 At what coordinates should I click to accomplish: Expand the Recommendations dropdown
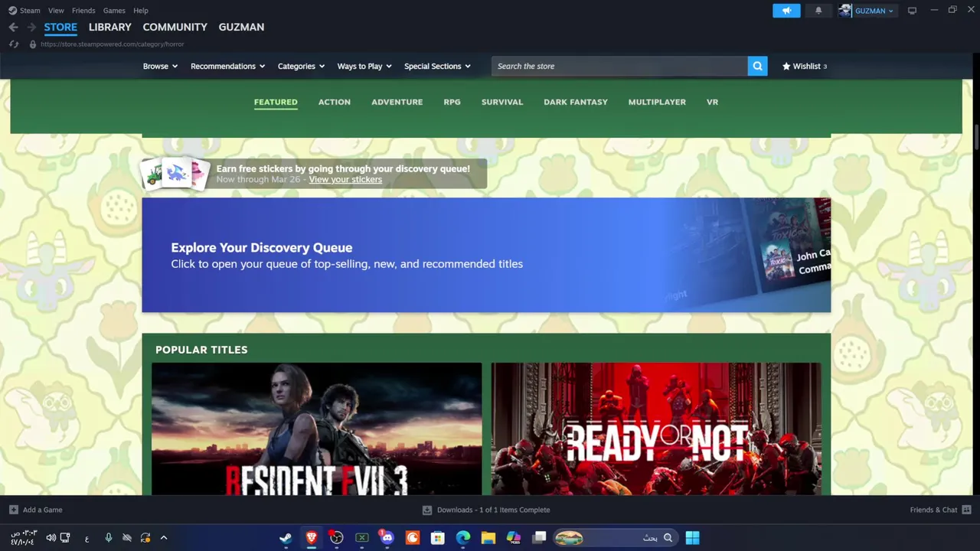pyautogui.click(x=227, y=66)
